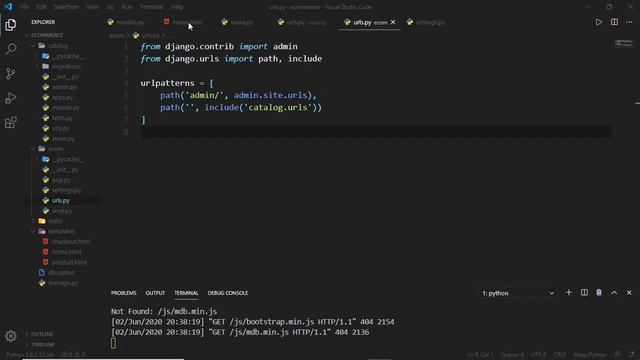The width and height of the screenshot is (640, 360).
Task: Kill the terminal with trash icon
Action: [x=599, y=293]
